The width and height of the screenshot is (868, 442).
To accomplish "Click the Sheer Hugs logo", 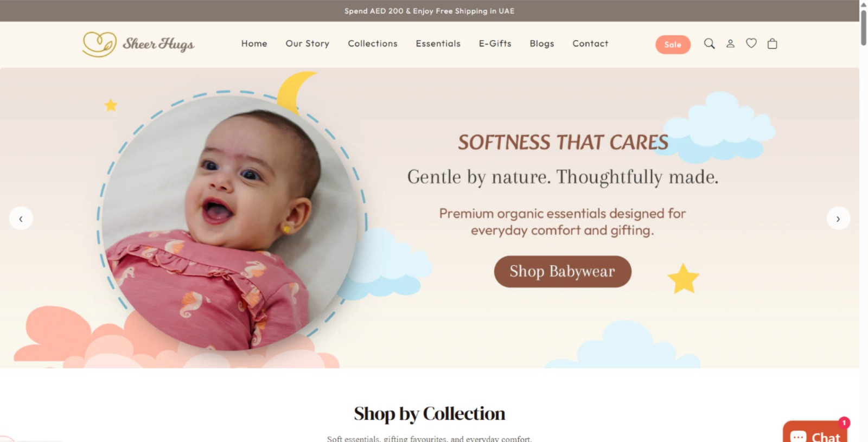I will (138, 44).
